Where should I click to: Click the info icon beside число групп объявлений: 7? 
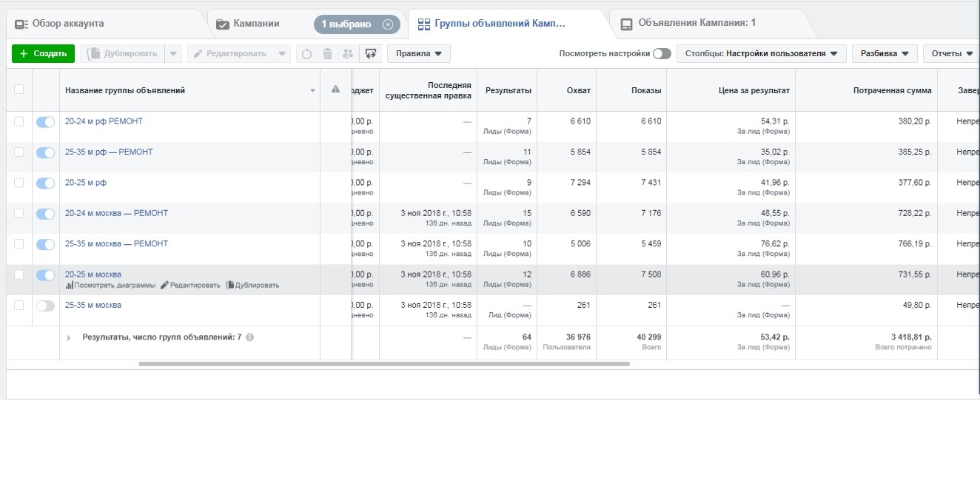[249, 337]
